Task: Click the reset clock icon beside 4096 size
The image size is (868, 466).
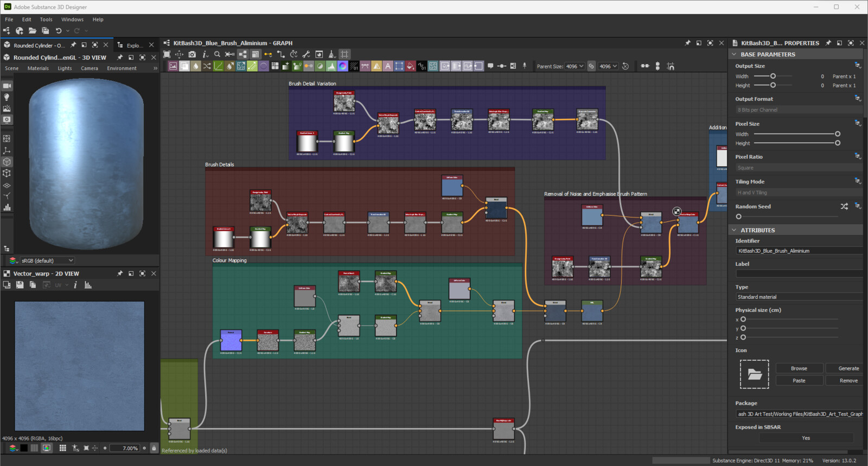Action: point(626,66)
